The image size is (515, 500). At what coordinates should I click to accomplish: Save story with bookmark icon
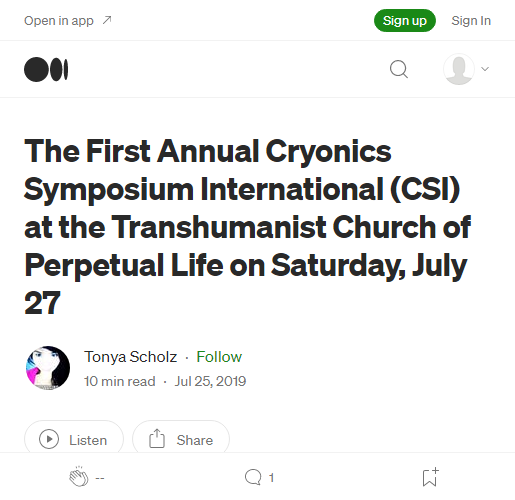pyautogui.click(x=430, y=477)
